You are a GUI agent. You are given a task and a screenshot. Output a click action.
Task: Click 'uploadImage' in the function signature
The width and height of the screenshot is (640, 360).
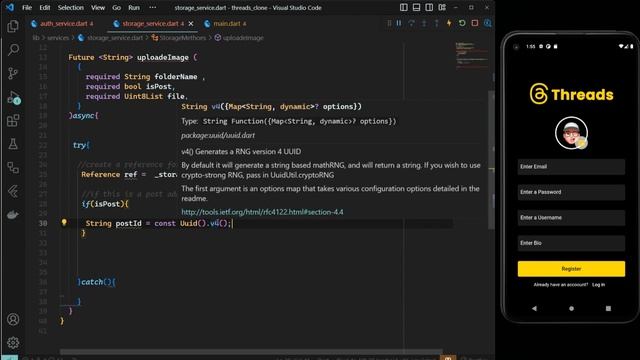(x=162, y=58)
